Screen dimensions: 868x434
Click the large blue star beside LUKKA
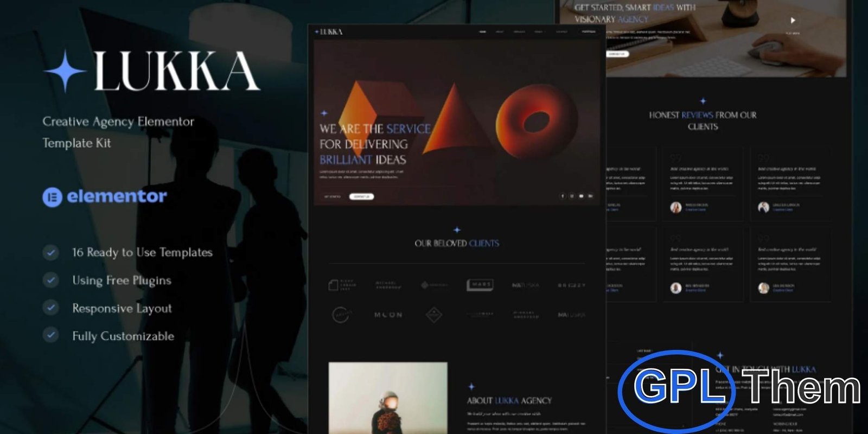click(x=65, y=71)
